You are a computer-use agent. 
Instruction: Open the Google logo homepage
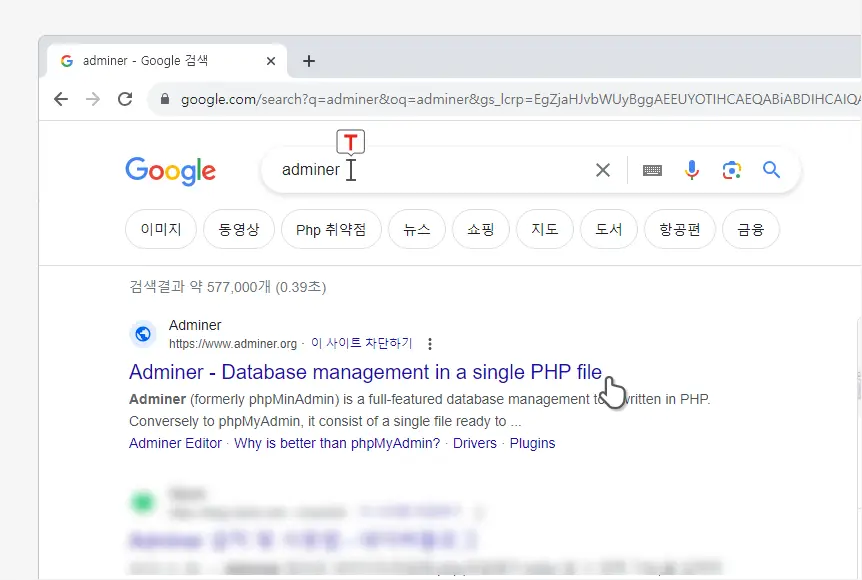(170, 171)
